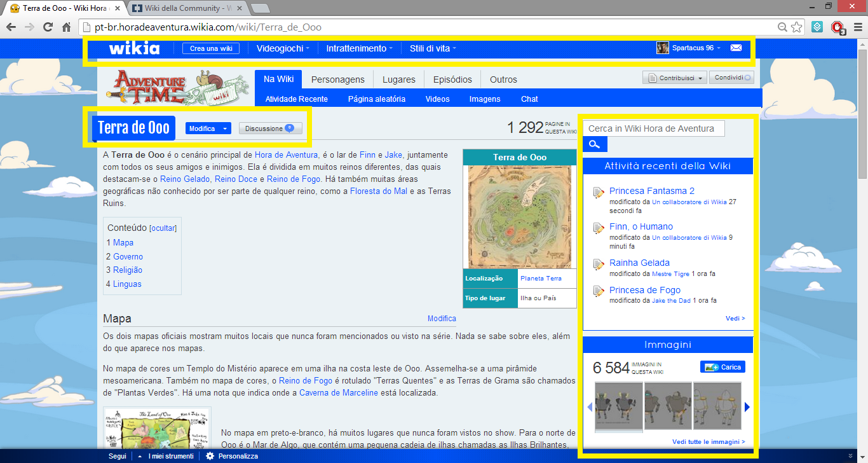Click the Condividi button
This screenshot has height=463, width=868.
point(731,78)
